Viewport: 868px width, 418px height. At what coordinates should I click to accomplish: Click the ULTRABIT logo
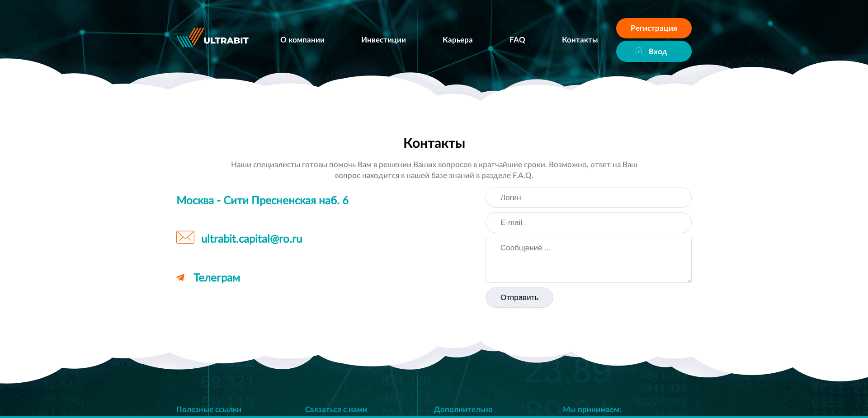[x=212, y=40]
